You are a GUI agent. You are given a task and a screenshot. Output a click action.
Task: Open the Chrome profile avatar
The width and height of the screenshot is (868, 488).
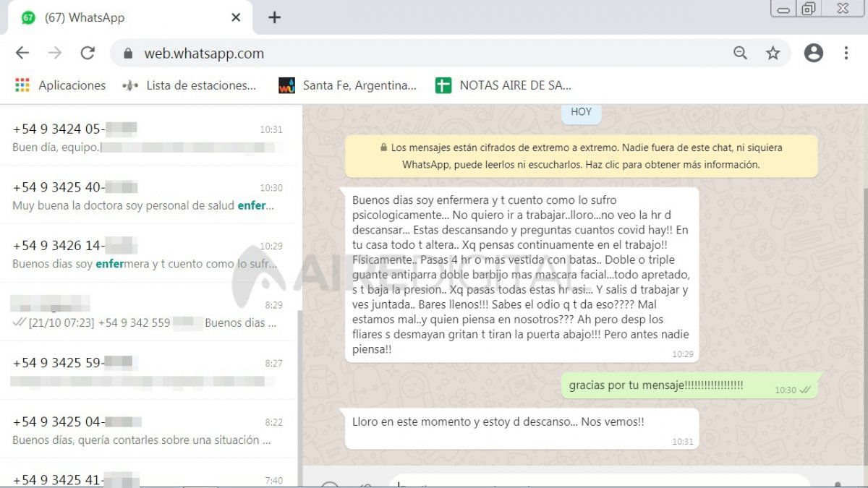(814, 53)
